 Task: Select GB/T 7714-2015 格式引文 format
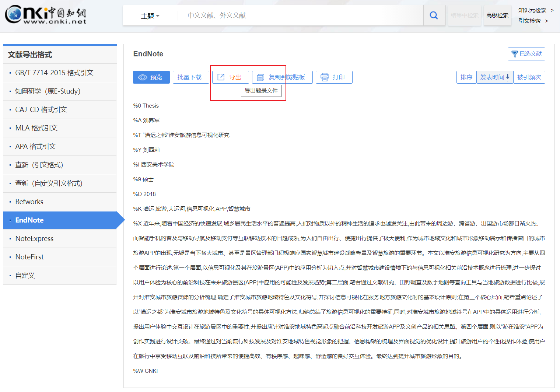coord(60,73)
